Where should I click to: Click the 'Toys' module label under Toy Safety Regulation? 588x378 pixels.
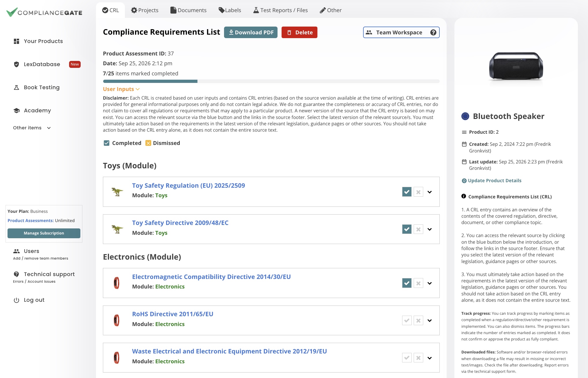click(161, 195)
